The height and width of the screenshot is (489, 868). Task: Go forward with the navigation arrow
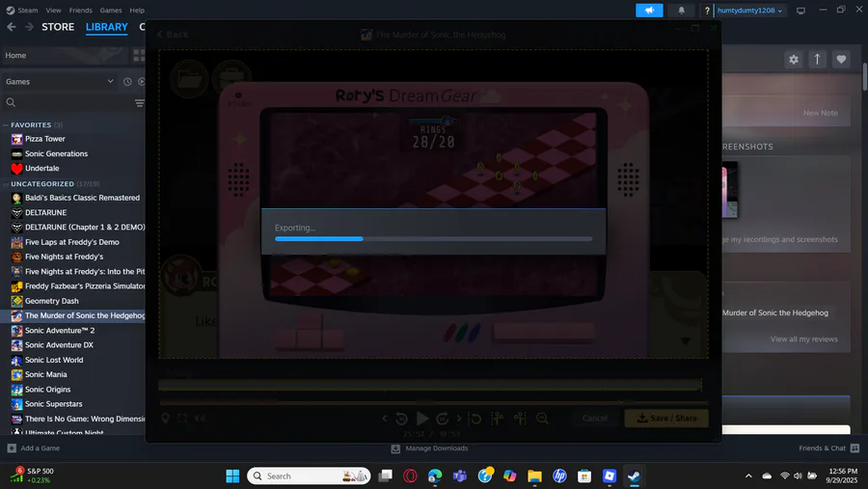29,27
